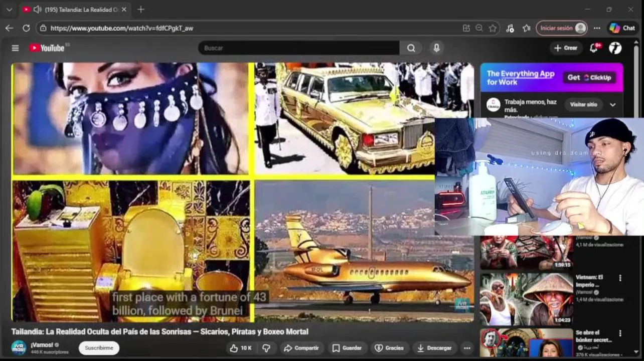The width and height of the screenshot is (644, 361).
Task: Save the video with Guardar
Action: tap(347, 348)
